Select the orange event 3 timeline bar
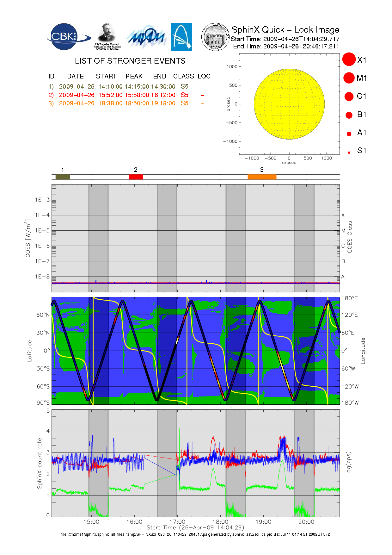The width and height of the screenshot is (392, 555). click(x=262, y=177)
